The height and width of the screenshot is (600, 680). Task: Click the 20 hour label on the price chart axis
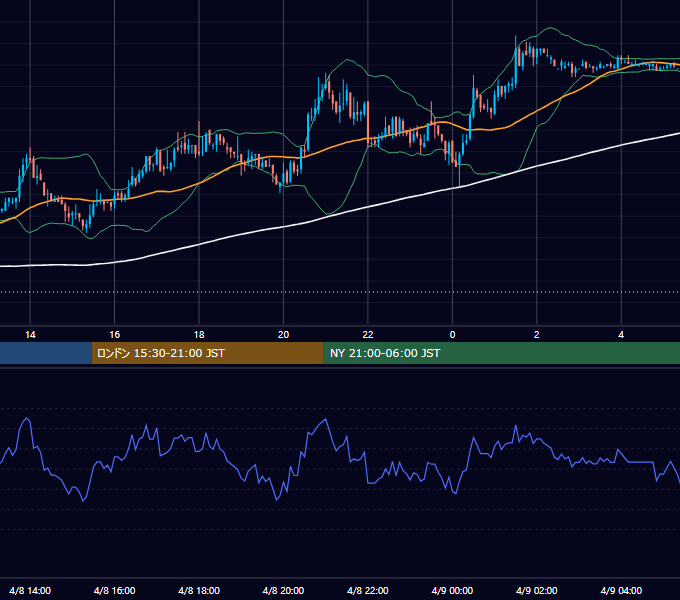283,335
